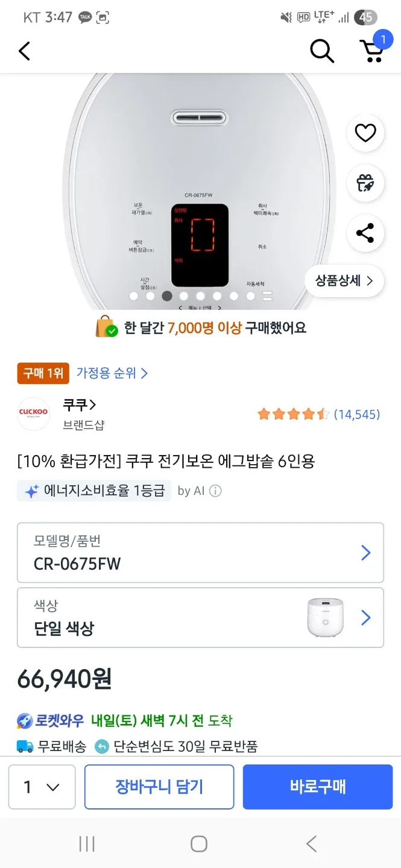The image size is (401, 868).
Task: Tap the AI info circle icon
Action: [x=215, y=491]
